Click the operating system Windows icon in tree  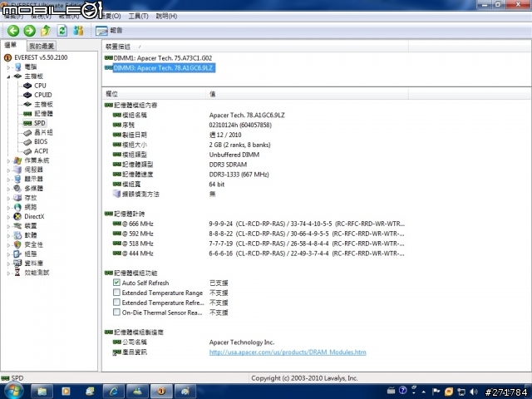[17, 160]
